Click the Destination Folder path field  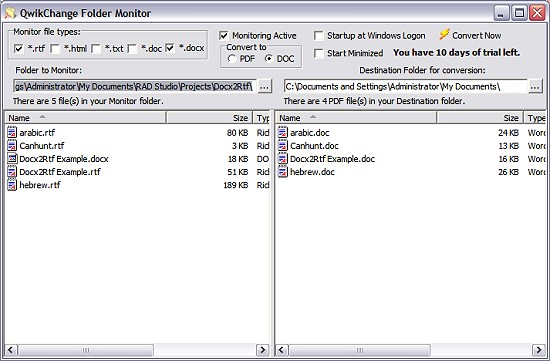pos(405,87)
